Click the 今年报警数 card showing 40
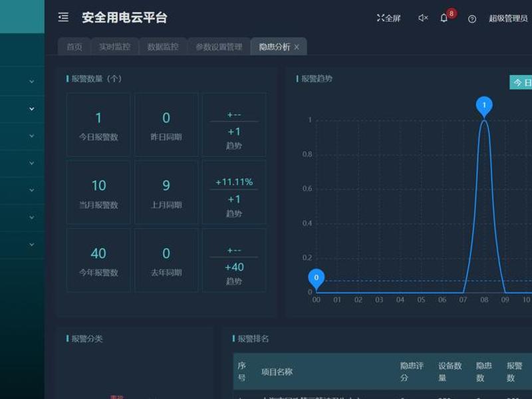Viewport: 532px width, 399px height. tap(98, 260)
